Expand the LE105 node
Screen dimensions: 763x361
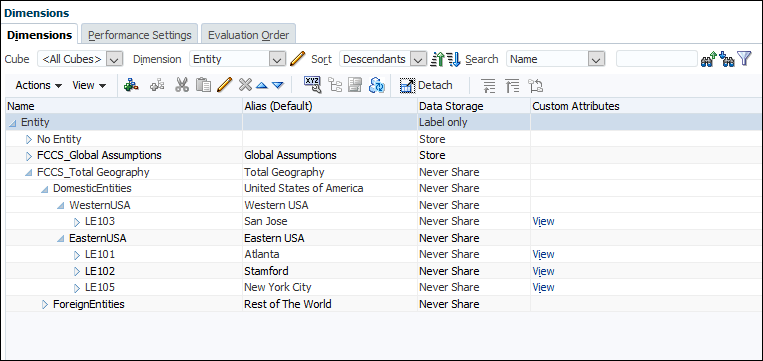pyautogui.click(x=77, y=288)
